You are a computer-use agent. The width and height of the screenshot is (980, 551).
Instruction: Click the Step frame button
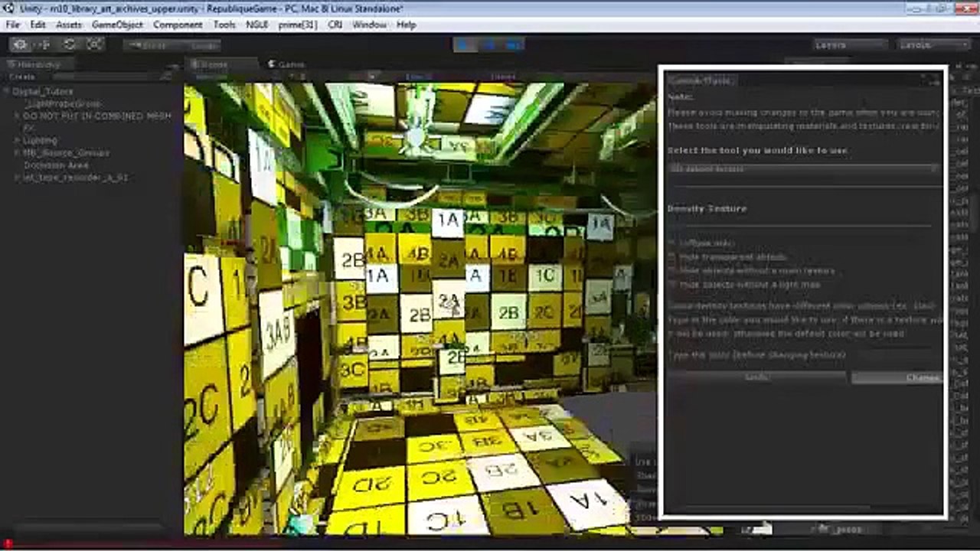(514, 45)
